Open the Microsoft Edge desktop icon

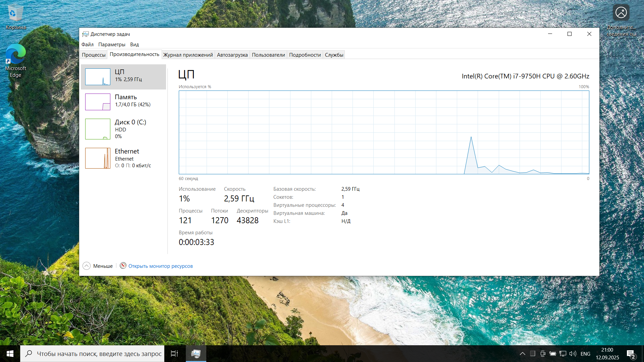point(15,54)
